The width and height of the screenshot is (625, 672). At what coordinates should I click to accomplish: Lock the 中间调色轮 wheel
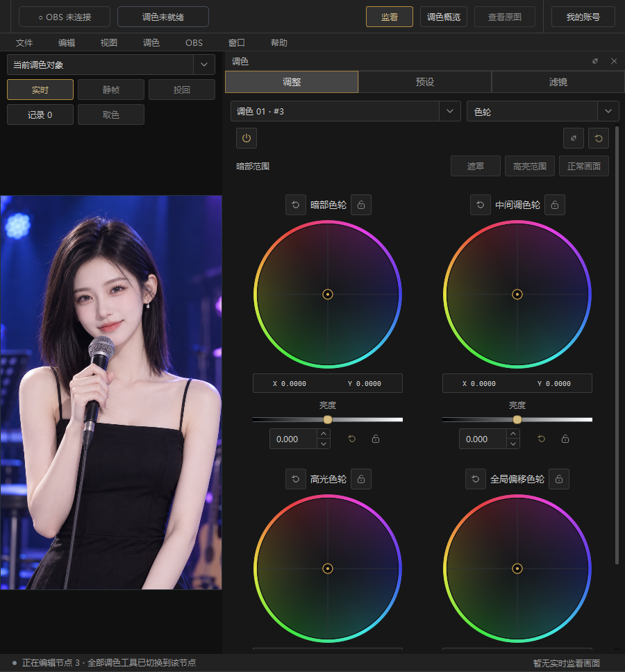[x=555, y=205]
